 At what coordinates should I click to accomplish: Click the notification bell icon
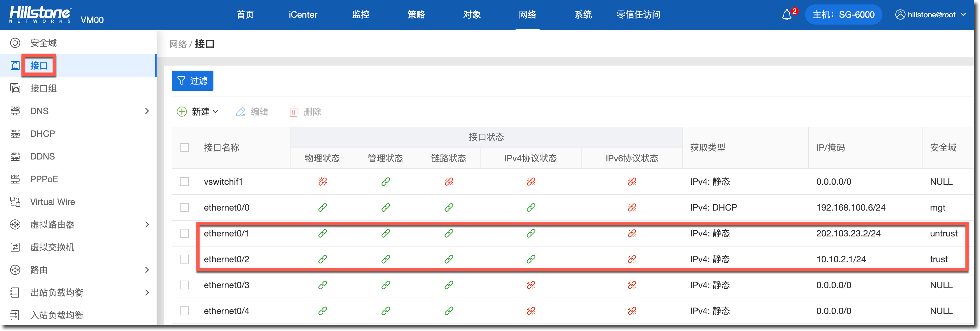(786, 15)
